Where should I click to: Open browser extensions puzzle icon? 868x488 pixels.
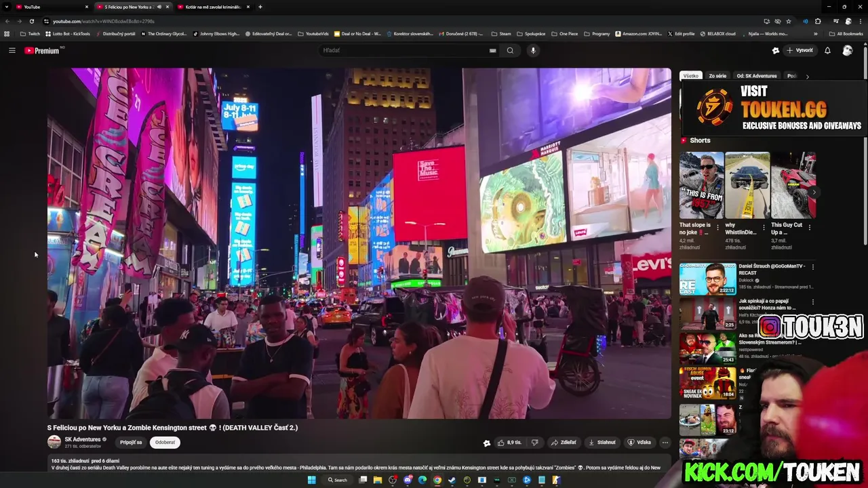click(x=818, y=21)
